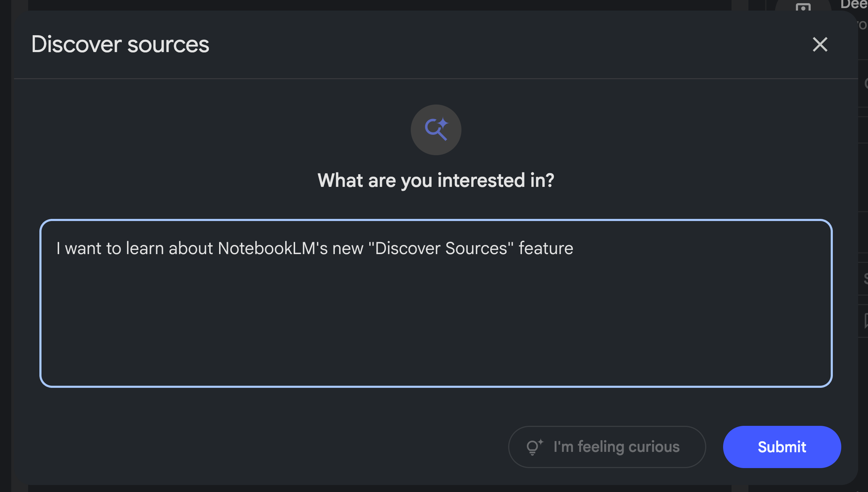Choose the "I'm feeling curious" text label
Image resolution: width=868 pixels, height=492 pixels.
tap(616, 447)
